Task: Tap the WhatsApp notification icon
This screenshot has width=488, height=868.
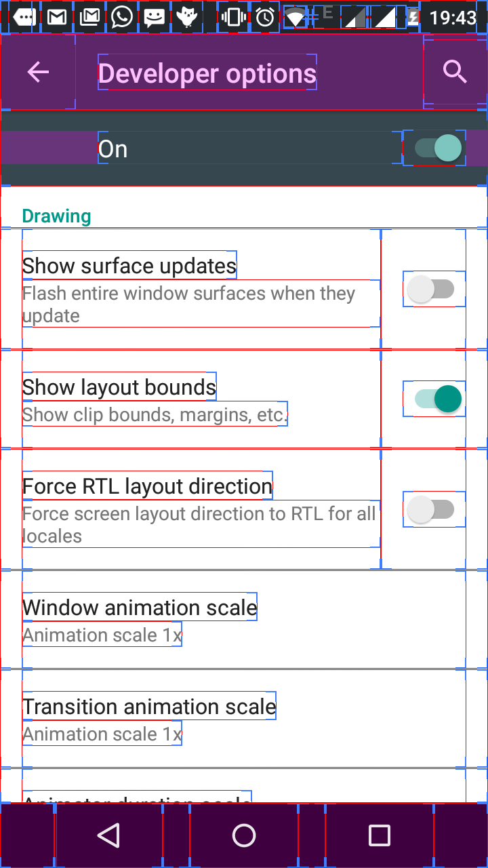Action: [122, 17]
